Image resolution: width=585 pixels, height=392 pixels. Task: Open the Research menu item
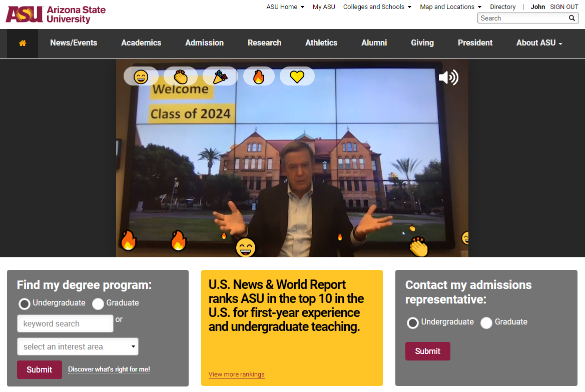(x=265, y=43)
